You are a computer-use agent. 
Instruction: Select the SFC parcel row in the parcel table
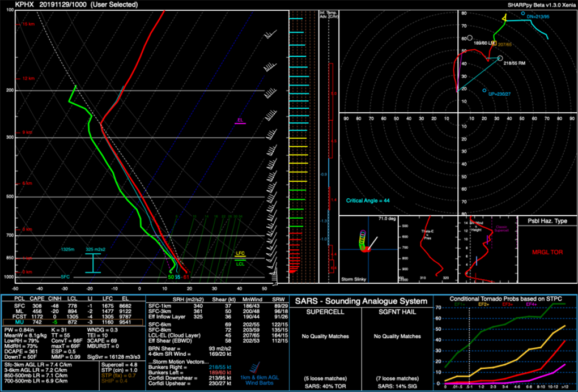coord(74,305)
